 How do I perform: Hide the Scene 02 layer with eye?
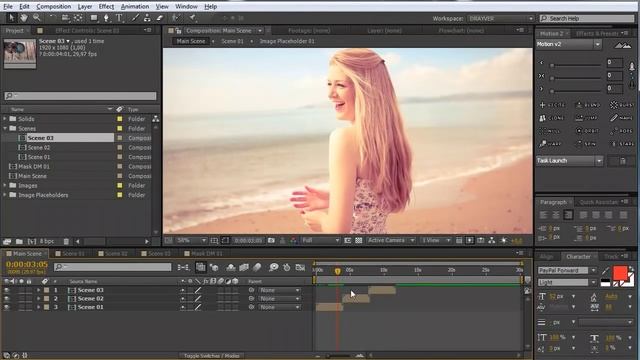(7, 299)
